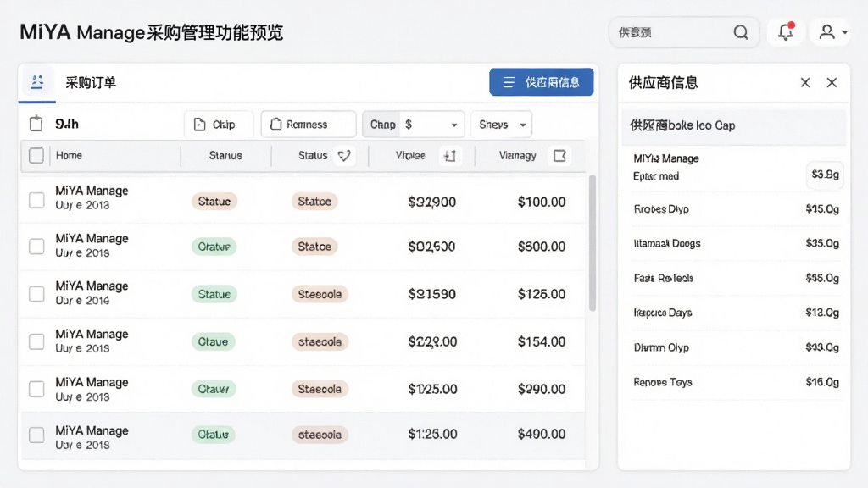
Task: Click the Ico Cap section header
Action: pos(734,125)
